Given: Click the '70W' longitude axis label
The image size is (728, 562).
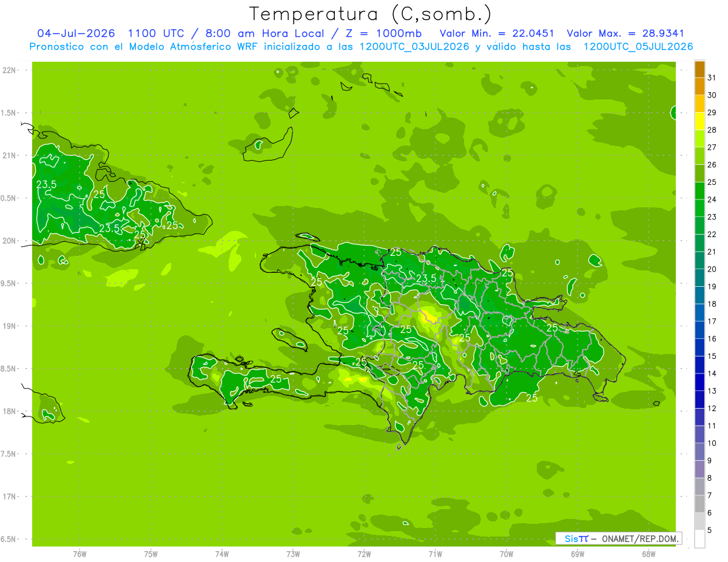Looking at the screenshot, I should 507,554.
